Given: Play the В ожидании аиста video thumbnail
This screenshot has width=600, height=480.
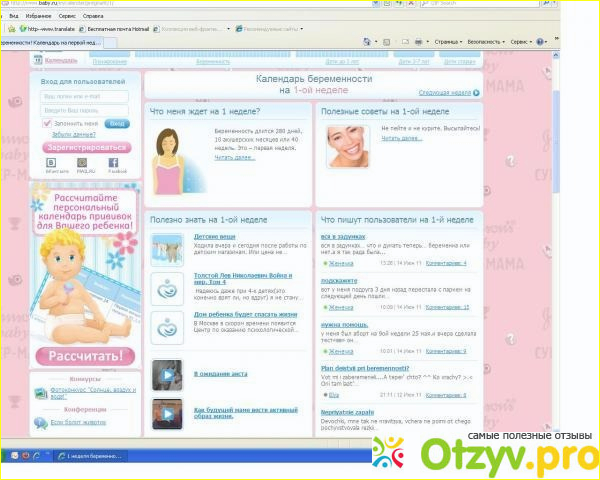Looking at the screenshot, I should [x=166, y=376].
